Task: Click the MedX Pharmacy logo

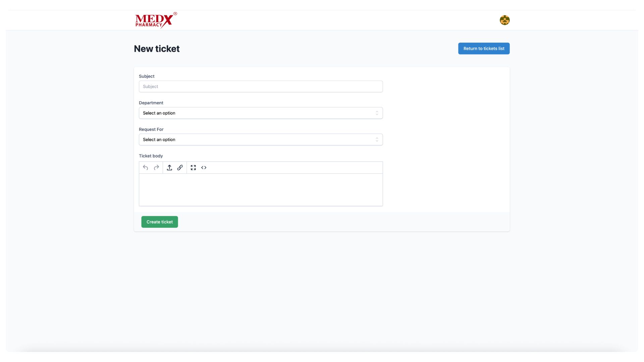Action: pos(156,20)
